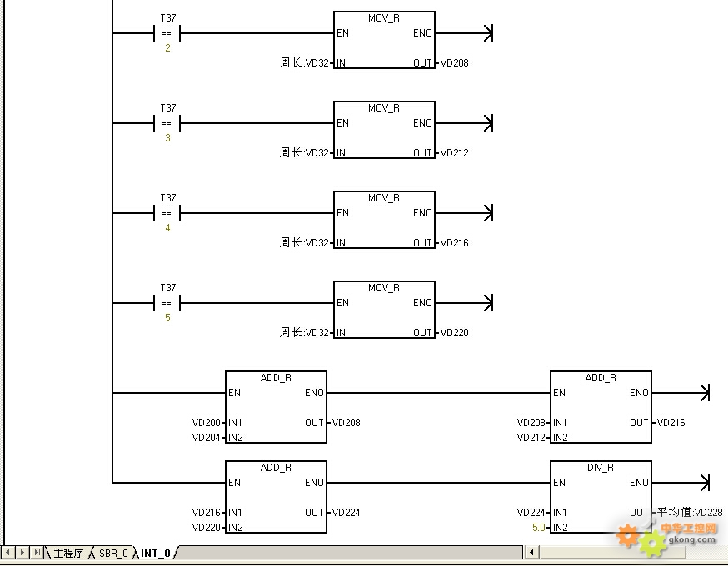The height and width of the screenshot is (566, 728).
Task: Select the T37 ==I 5 compare contact
Action: [167, 304]
